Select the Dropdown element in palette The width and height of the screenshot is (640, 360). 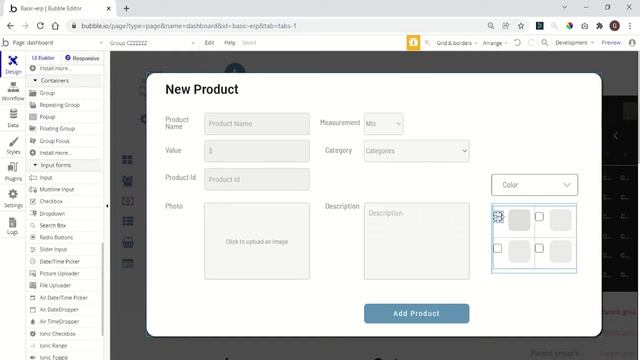[x=52, y=213]
